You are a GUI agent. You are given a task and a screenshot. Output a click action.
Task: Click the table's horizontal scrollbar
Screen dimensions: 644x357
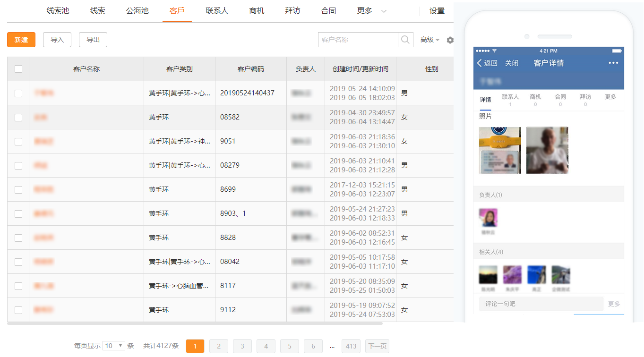[x=195, y=323]
